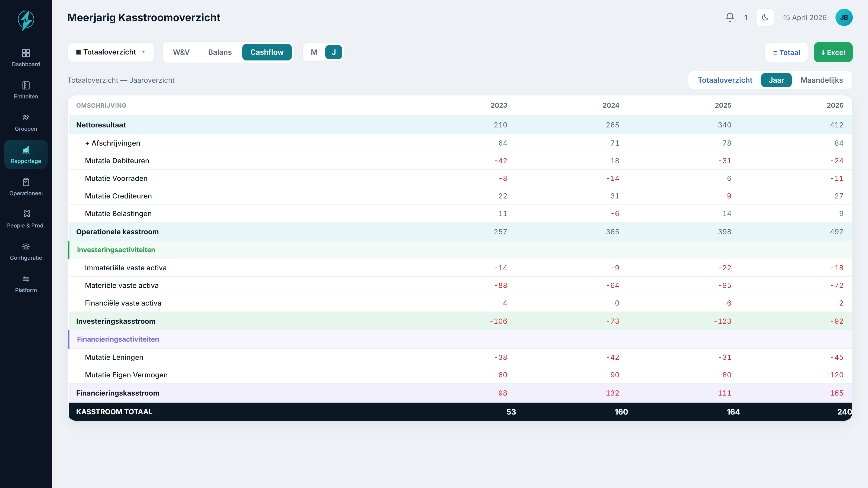
Task: Open notifications via the bell icon
Action: 730,18
